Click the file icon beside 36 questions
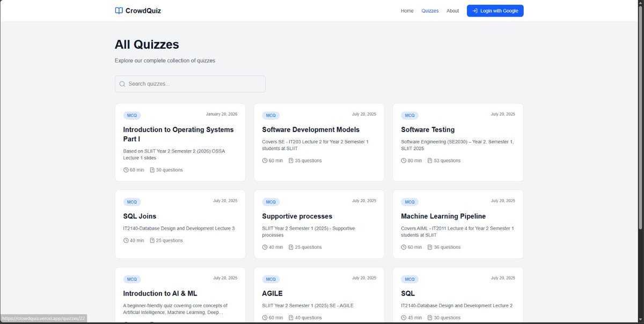This screenshot has height=324, width=644. 430,247
